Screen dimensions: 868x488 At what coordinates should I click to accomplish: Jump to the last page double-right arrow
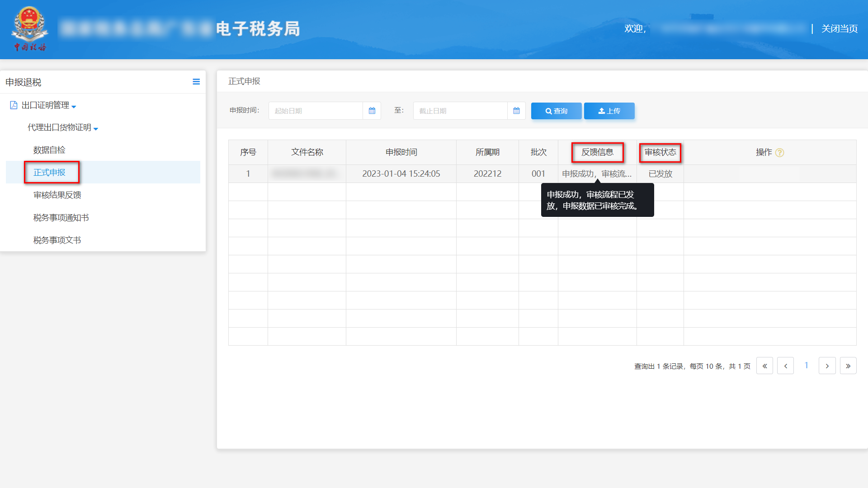848,366
